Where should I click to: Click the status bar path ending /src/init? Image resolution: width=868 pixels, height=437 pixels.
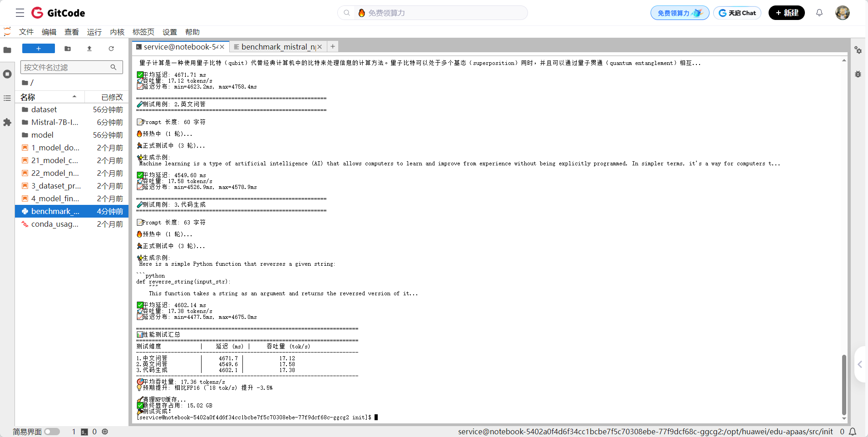tap(646, 432)
